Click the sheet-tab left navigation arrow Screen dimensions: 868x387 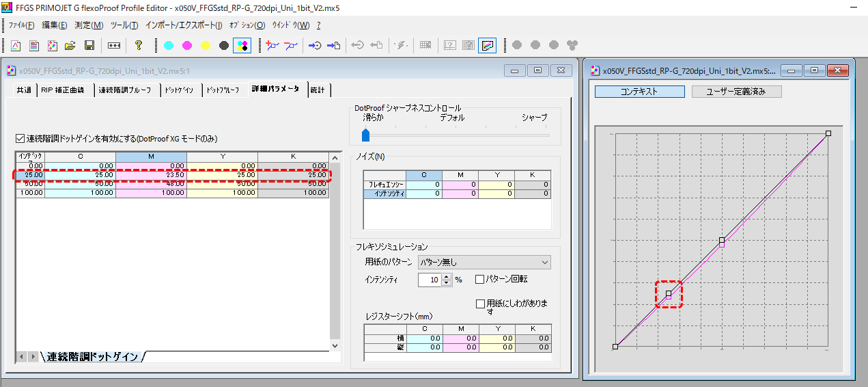pyautogui.click(x=21, y=357)
